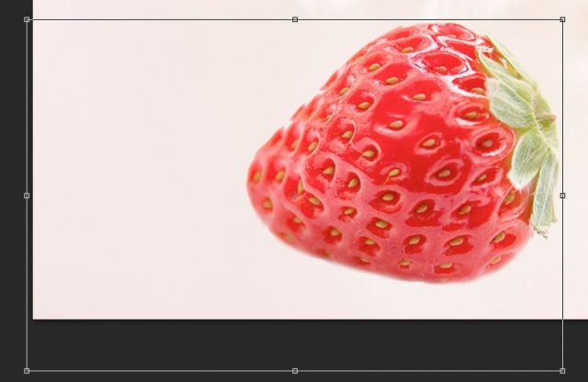Click the right-middle transform handle
588x382 pixels.
pos(562,196)
